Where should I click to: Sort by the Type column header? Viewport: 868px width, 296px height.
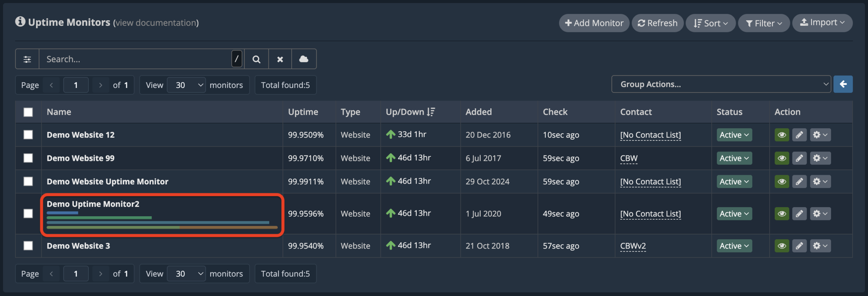[x=350, y=112]
